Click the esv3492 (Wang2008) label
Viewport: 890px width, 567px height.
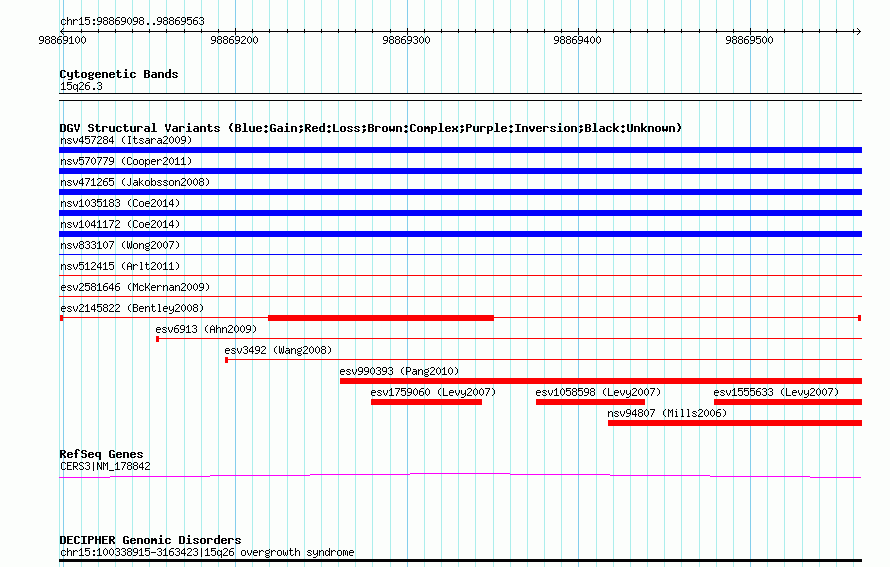[278, 350]
